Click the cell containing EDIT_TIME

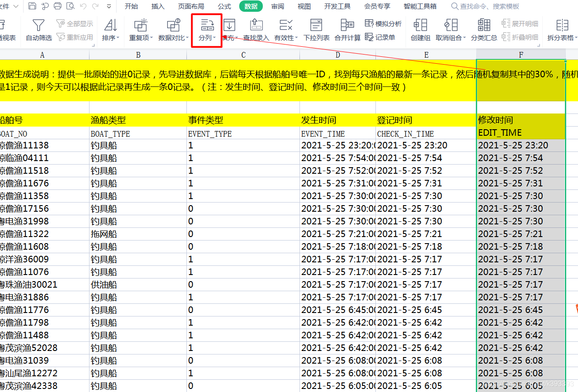coord(521,133)
